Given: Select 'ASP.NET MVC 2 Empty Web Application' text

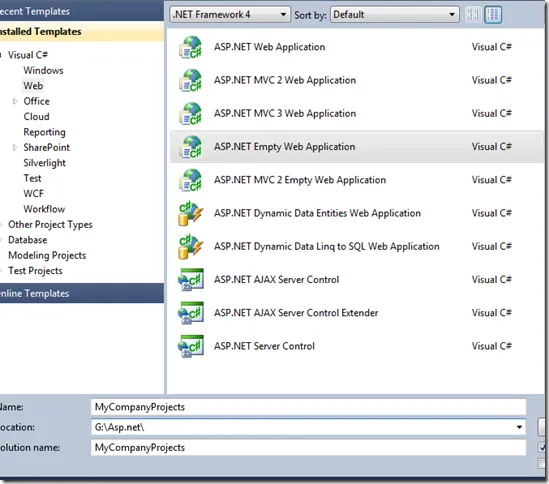Looking at the screenshot, I should 300,180.
